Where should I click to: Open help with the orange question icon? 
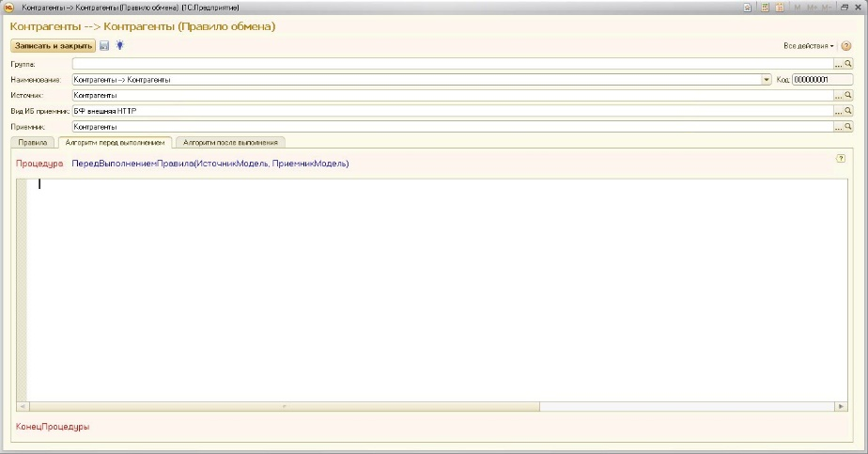(x=846, y=45)
